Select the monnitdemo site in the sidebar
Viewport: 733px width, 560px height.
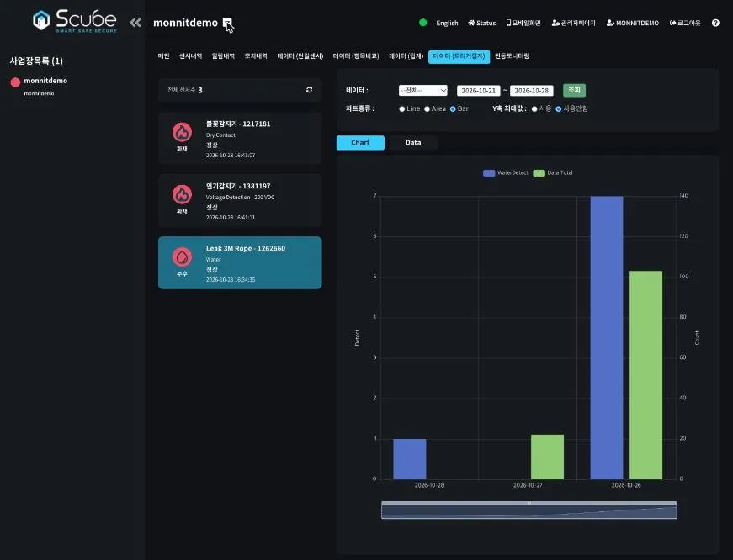coord(45,81)
